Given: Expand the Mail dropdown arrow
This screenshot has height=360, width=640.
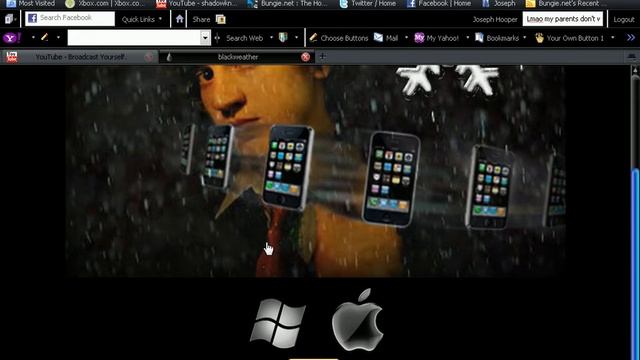Looking at the screenshot, I should click(406, 38).
